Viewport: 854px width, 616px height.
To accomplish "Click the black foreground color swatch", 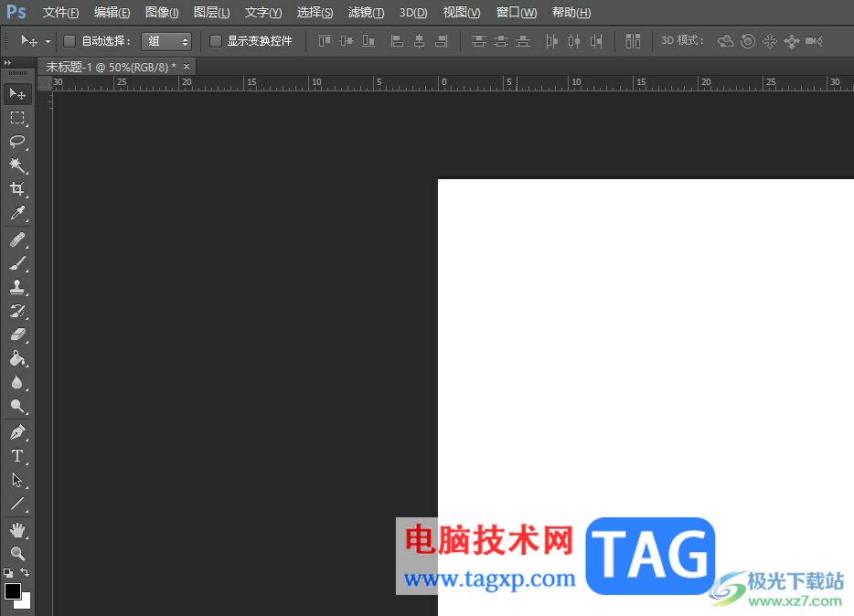I will pos(12,590).
